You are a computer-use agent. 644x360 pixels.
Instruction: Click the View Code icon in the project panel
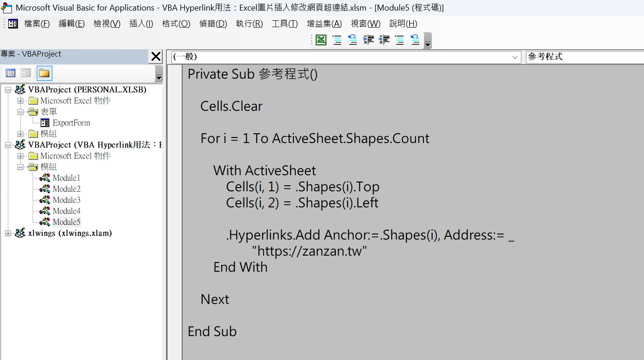tap(11, 73)
